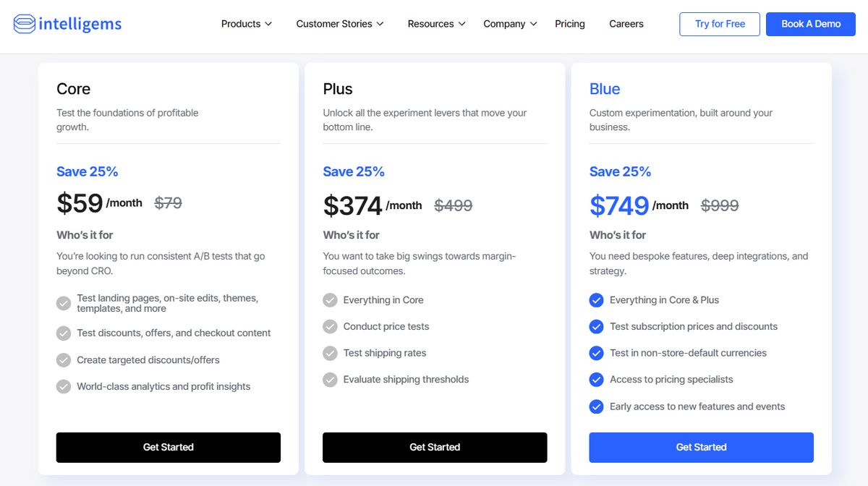Click Get Started under the Core plan
The image size is (868, 486).
click(x=168, y=447)
